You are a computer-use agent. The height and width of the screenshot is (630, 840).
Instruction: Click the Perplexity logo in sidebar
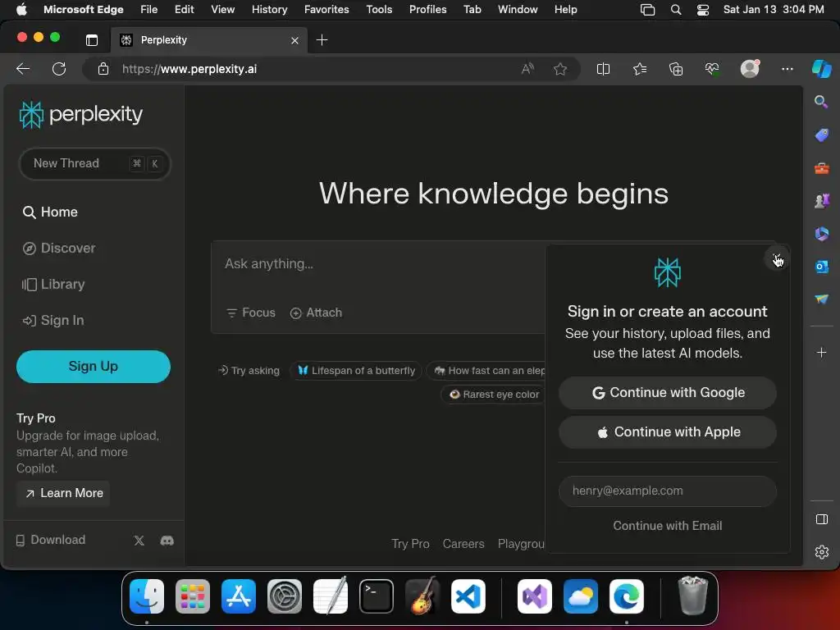coord(81,114)
